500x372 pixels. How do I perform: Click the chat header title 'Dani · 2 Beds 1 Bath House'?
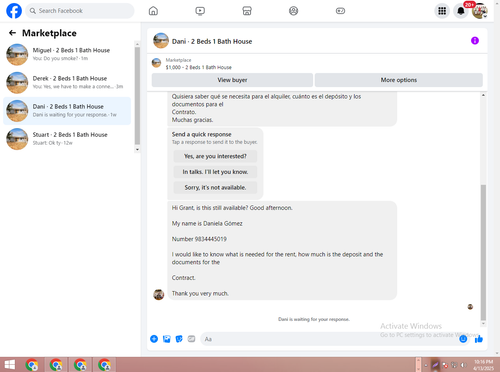(212, 41)
